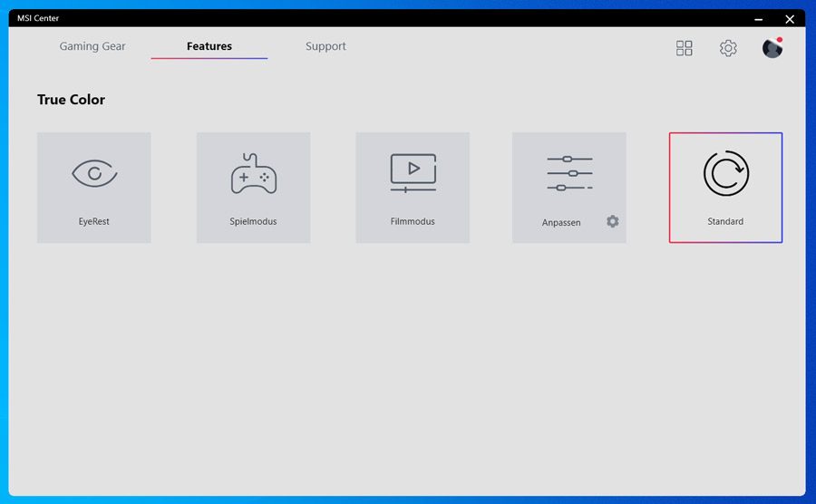This screenshot has height=504, width=816.
Task: Open the four-squares grid view icon
Action: point(684,48)
